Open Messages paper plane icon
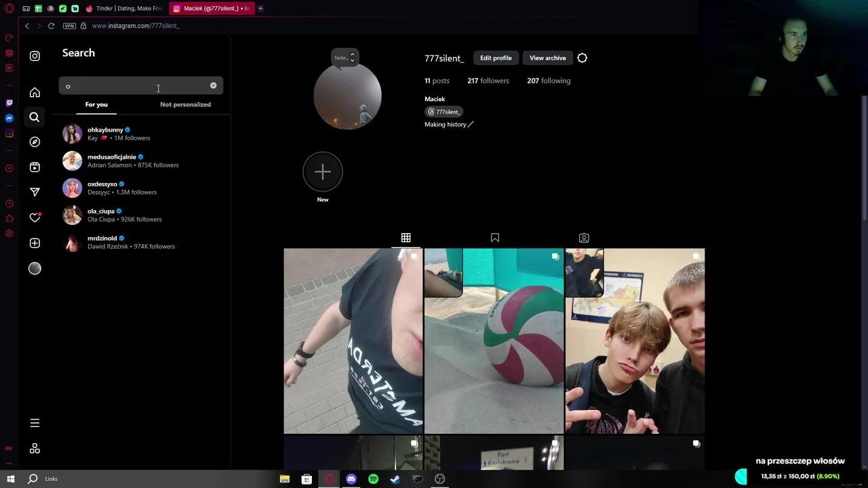This screenshot has height=488, width=868. (35, 192)
